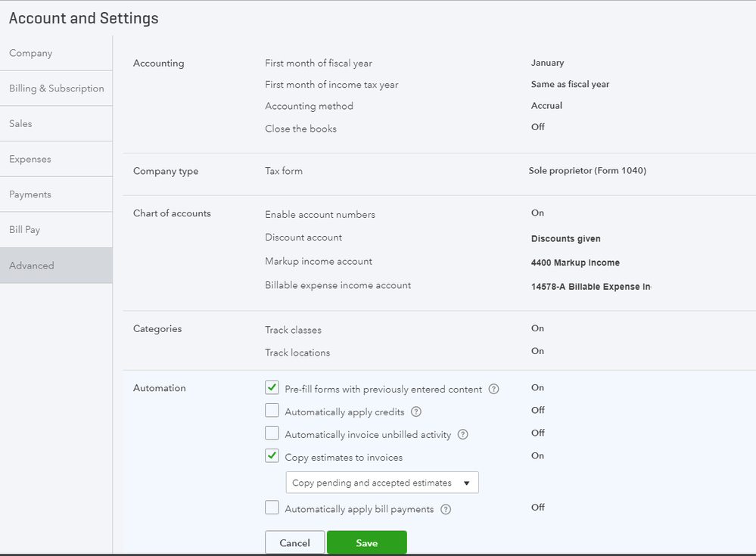This screenshot has height=556, width=756.
Task: Edit the Accounting section row
Action: [439, 95]
